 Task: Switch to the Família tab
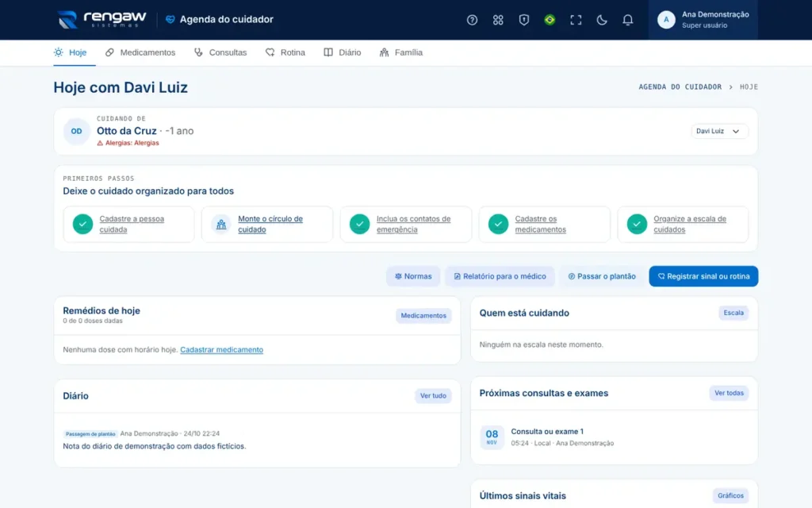tap(401, 52)
